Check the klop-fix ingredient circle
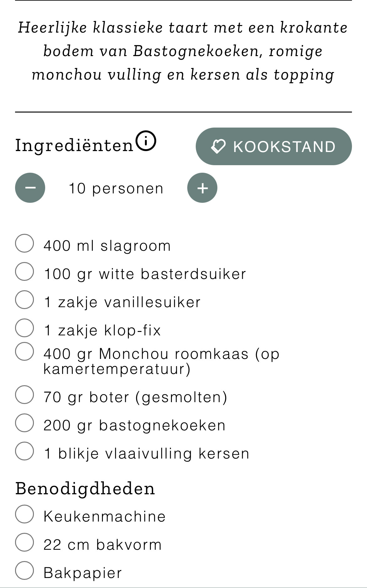 (24, 328)
